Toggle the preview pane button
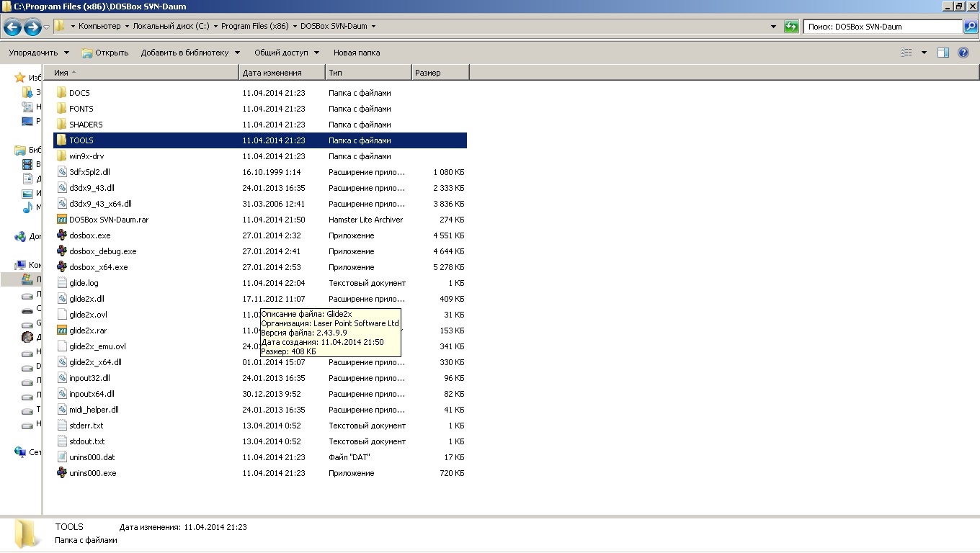 943,53
